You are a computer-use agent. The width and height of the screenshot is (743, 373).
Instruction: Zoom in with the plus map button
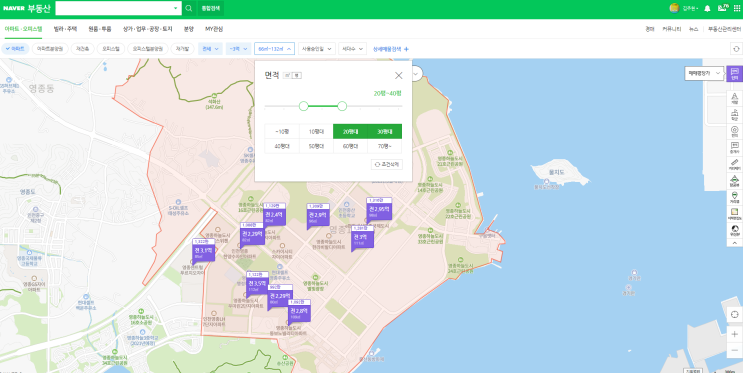coord(734,334)
